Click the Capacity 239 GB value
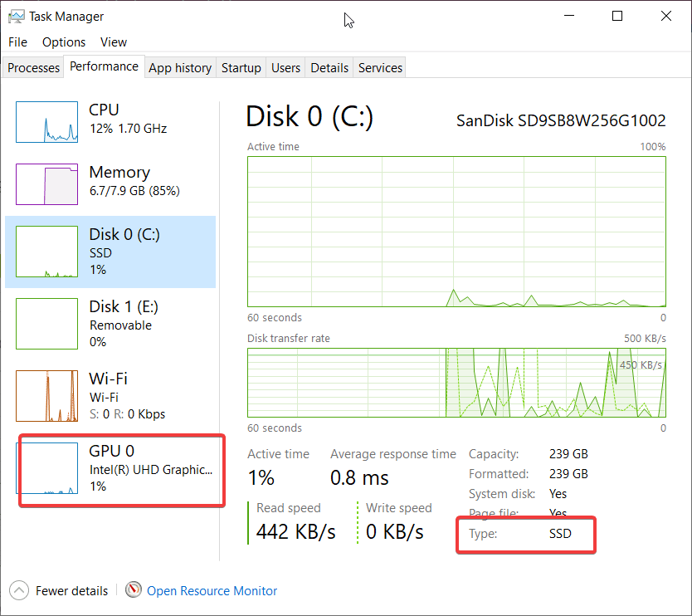This screenshot has height=616, width=692. point(568,454)
